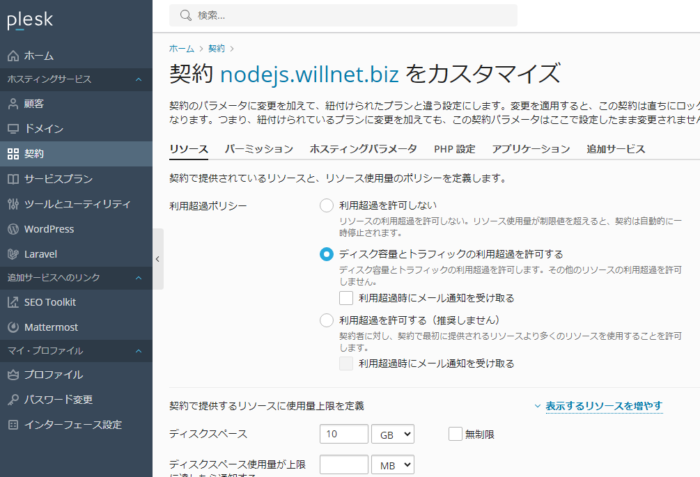Switch to the パーミッション tab
700x477 pixels.
[x=258, y=149]
